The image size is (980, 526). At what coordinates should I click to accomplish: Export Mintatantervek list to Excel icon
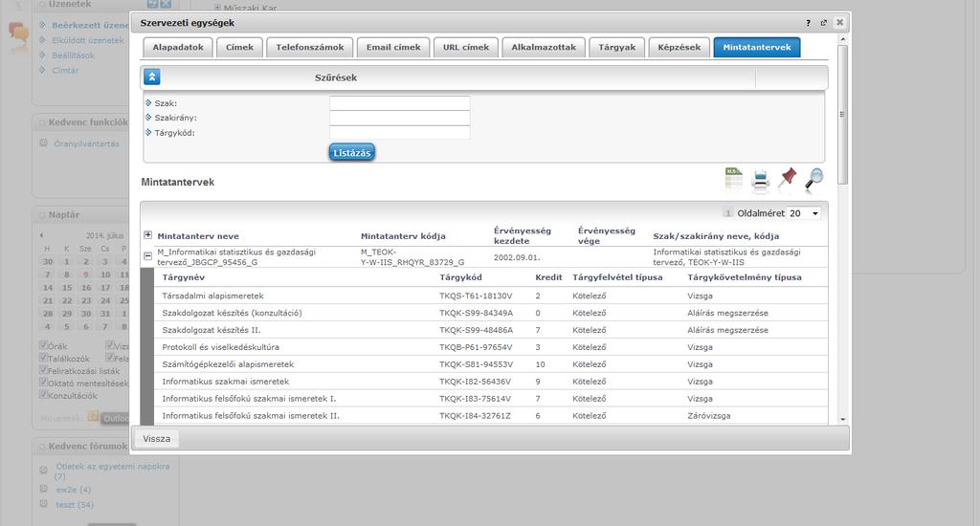pyautogui.click(x=734, y=179)
